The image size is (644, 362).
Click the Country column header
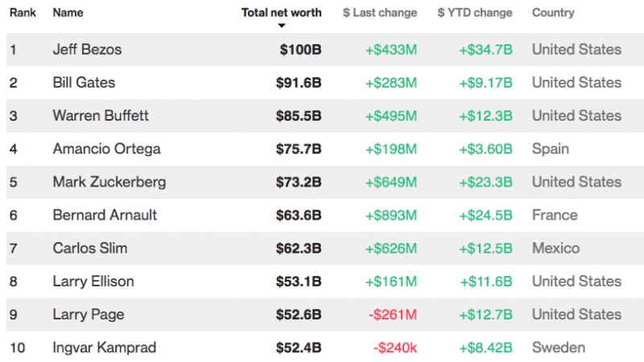pos(553,13)
